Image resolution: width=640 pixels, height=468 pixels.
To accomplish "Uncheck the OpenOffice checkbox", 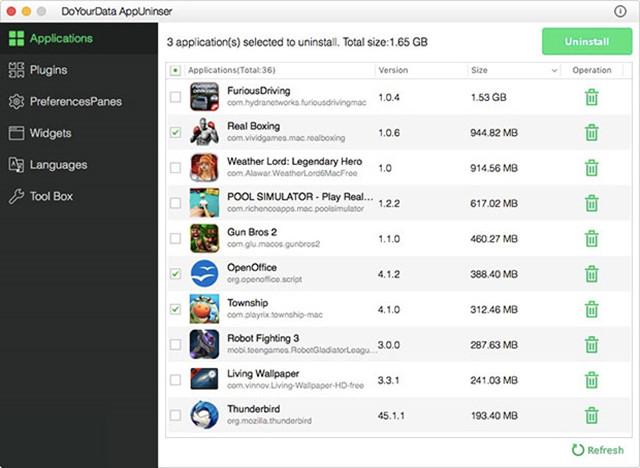I will click(176, 273).
